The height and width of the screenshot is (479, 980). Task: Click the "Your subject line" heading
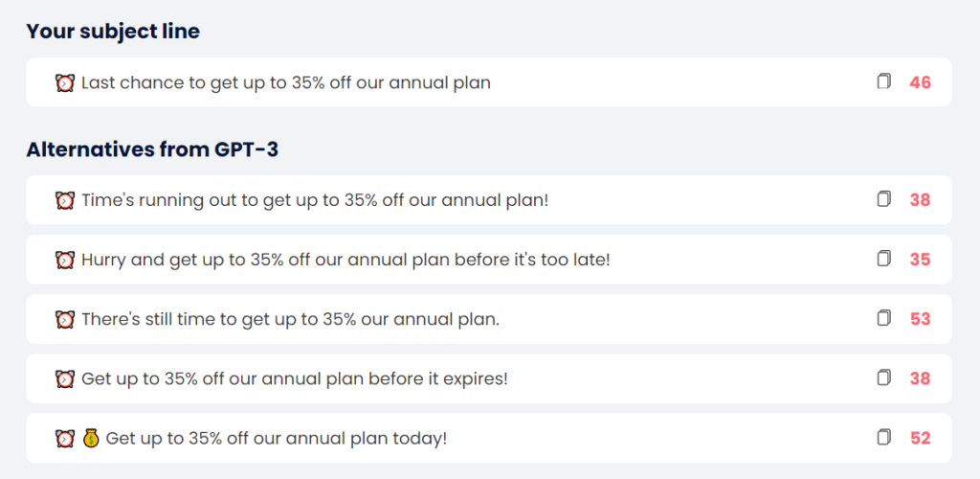coord(113,32)
